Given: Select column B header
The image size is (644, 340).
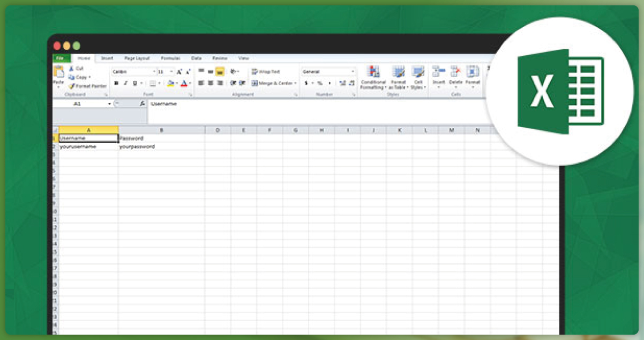Looking at the screenshot, I should click(x=161, y=130).
